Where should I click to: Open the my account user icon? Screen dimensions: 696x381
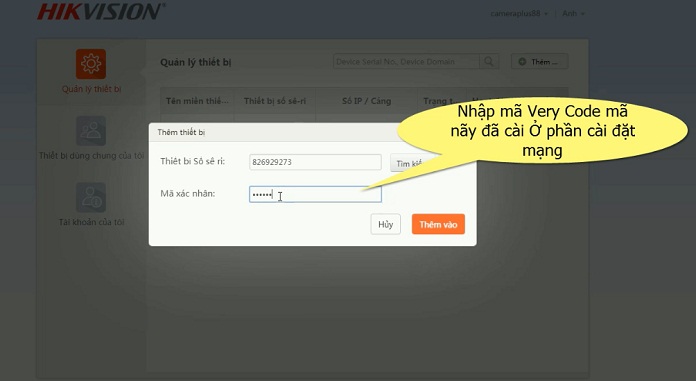(91, 197)
